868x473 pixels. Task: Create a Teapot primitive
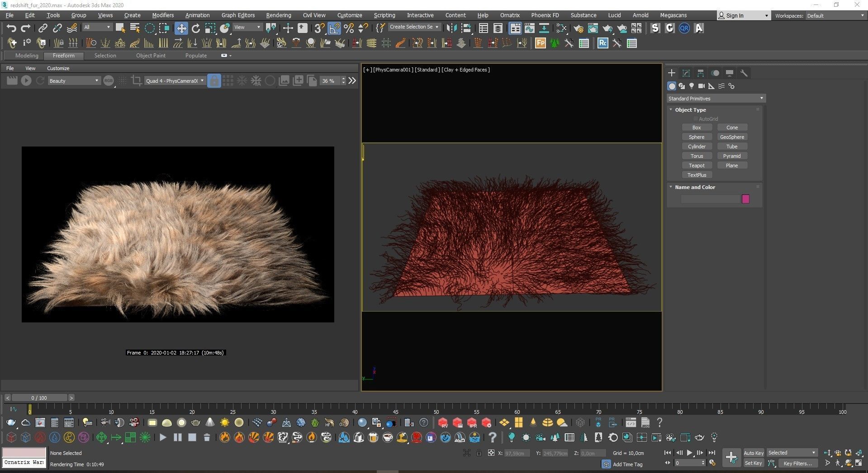(x=697, y=166)
